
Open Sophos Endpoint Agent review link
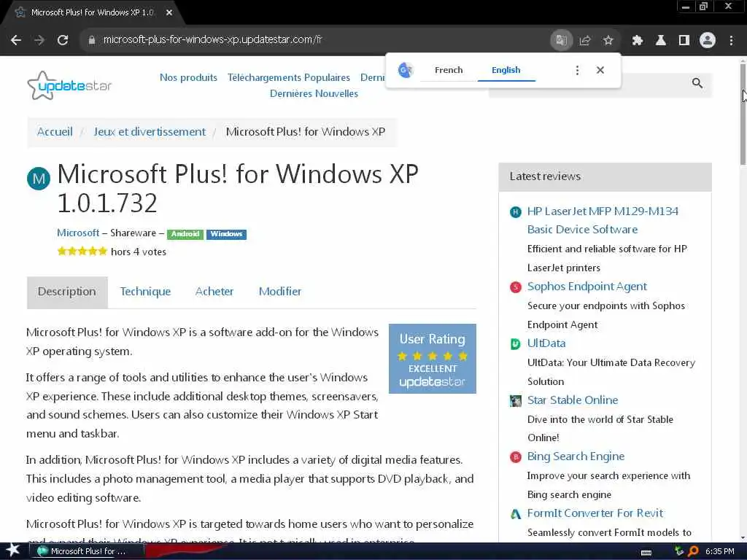587,287
